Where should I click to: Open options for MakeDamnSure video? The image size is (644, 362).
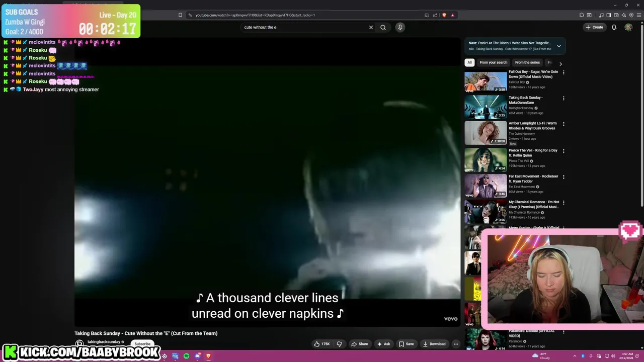click(x=563, y=98)
